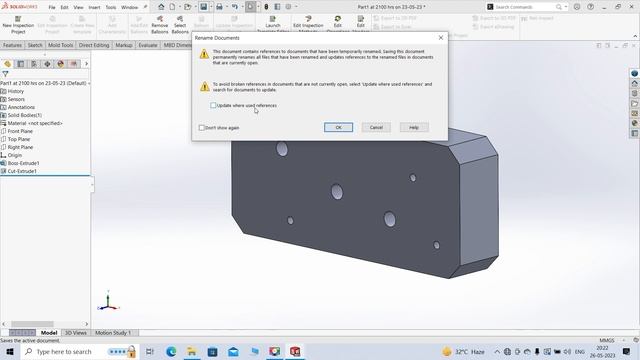The width and height of the screenshot is (640, 360).
Task: Click the Save floppy-disk icon
Action: point(203,7)
